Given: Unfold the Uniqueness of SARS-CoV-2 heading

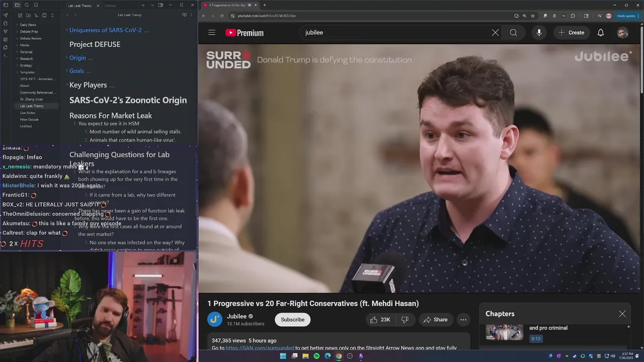Looking at the screenshot, I should tap(67, 30).
